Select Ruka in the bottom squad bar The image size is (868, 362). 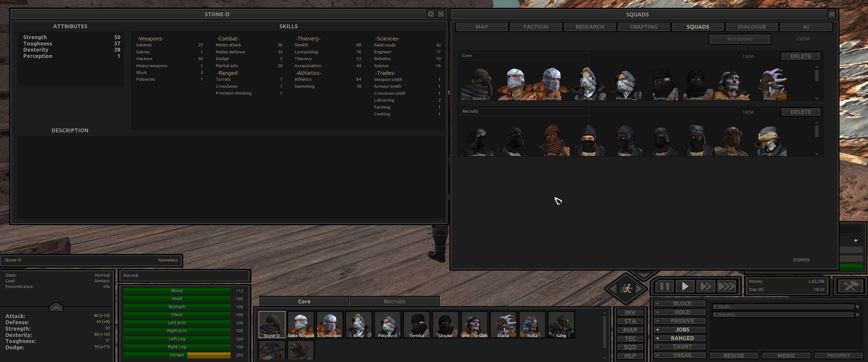(x=532, y=324)
